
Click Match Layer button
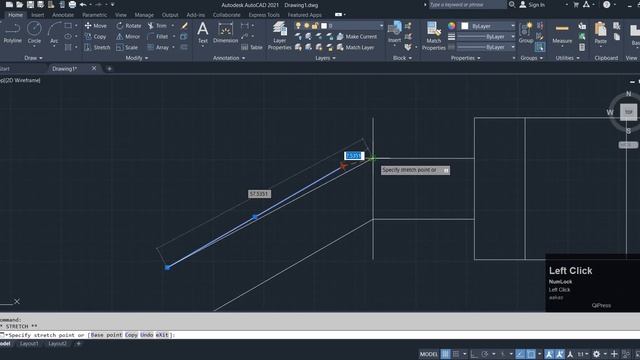(x=355, y=47)
